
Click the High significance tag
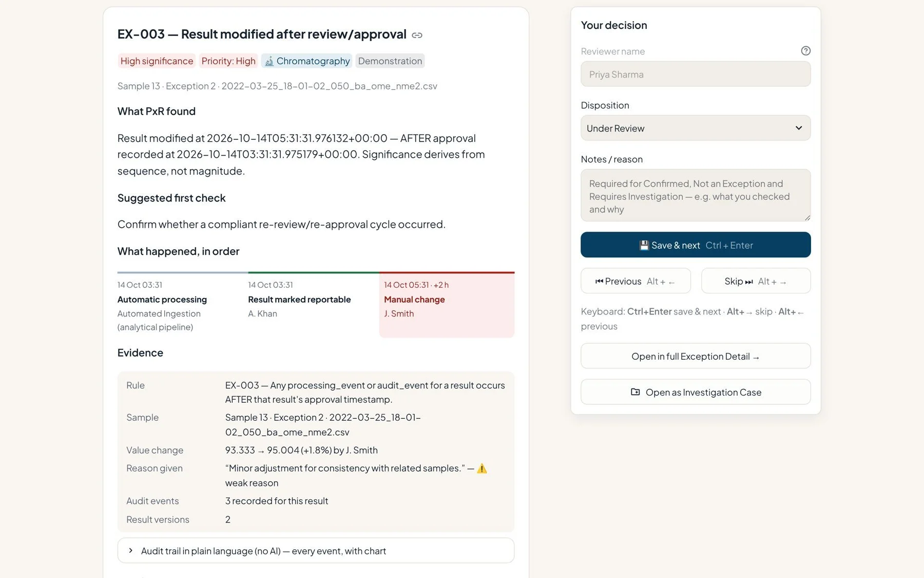(x=157, y=61)
